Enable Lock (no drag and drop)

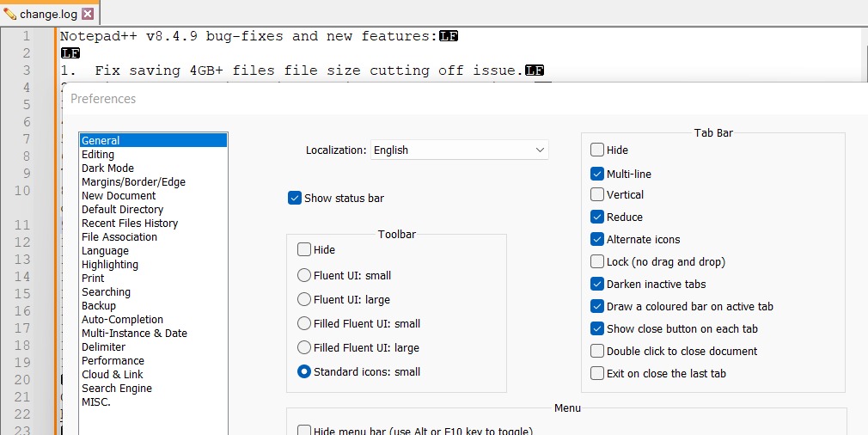[597, 262]
